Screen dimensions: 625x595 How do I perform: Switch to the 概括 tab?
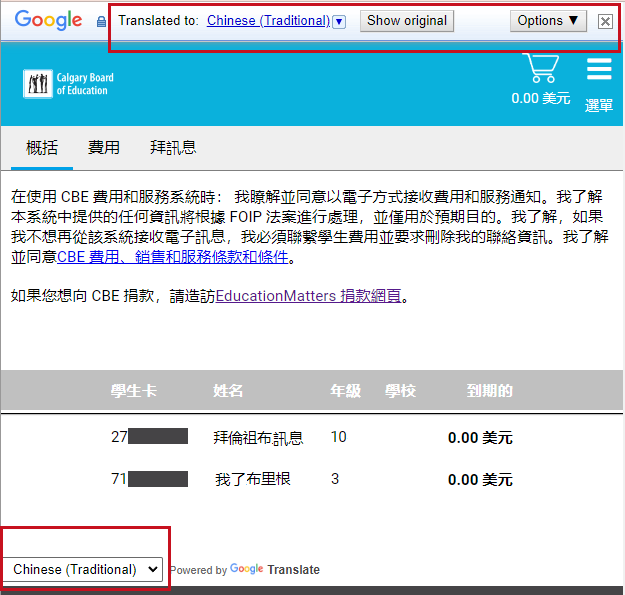42,147
